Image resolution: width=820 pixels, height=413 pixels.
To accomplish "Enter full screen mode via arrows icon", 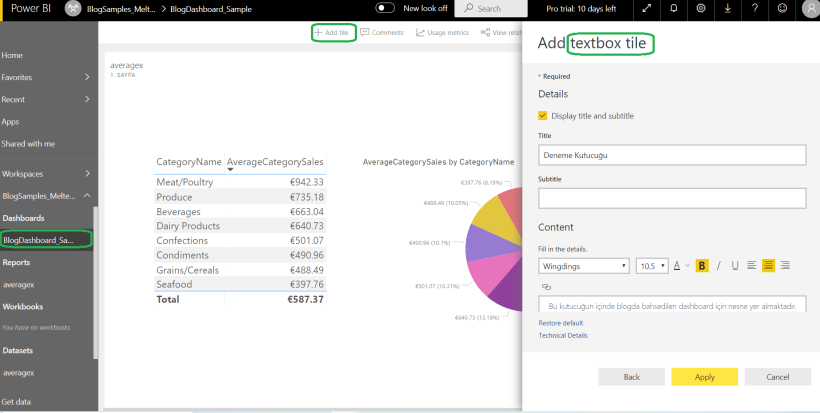I will point(646,9).
